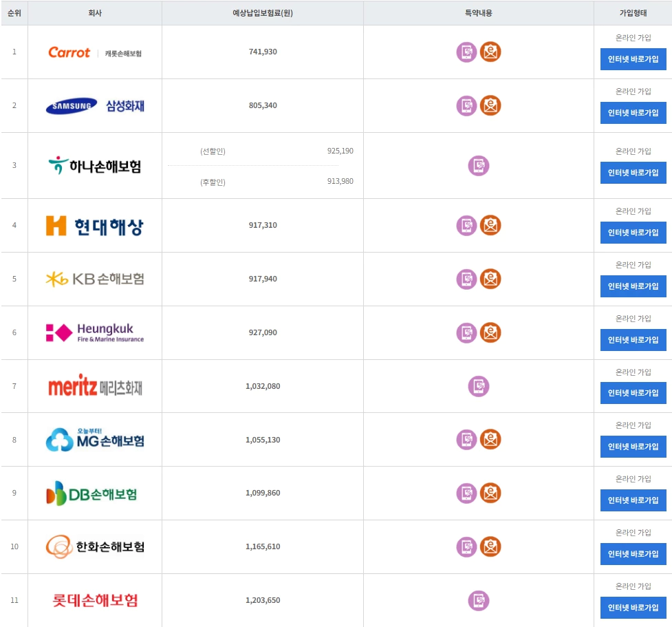Click KB손해보험 orange e-mail envelope icon

(x=490, y=279)
